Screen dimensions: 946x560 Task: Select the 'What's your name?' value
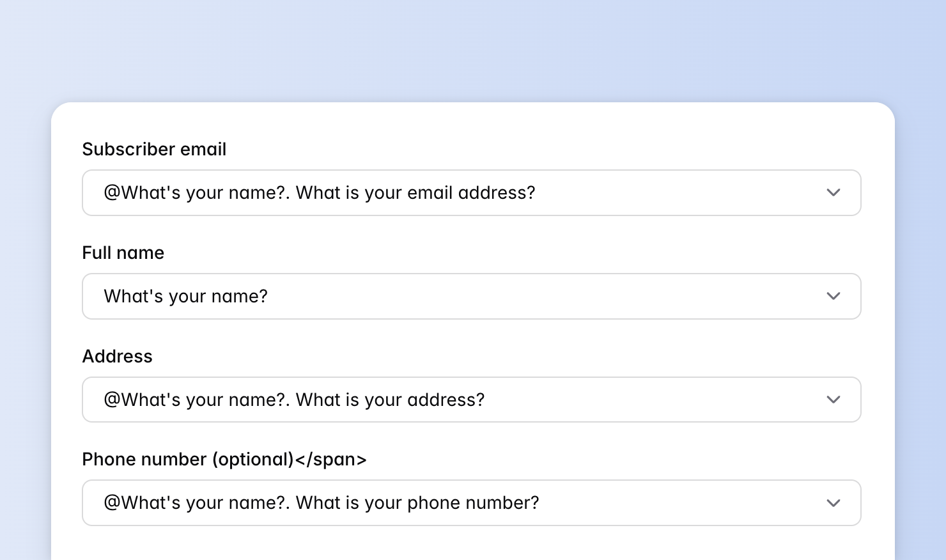185,296
